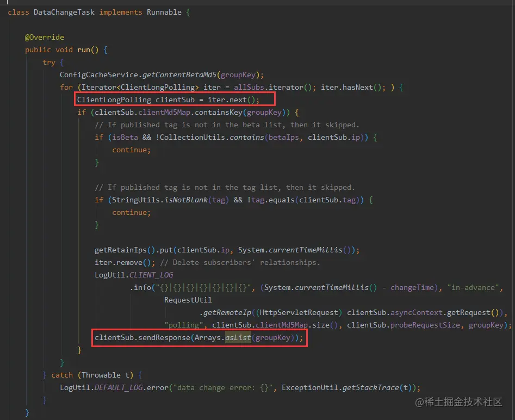Click the getRequest() call
The image size is (515, 420).
coord(473,312)
